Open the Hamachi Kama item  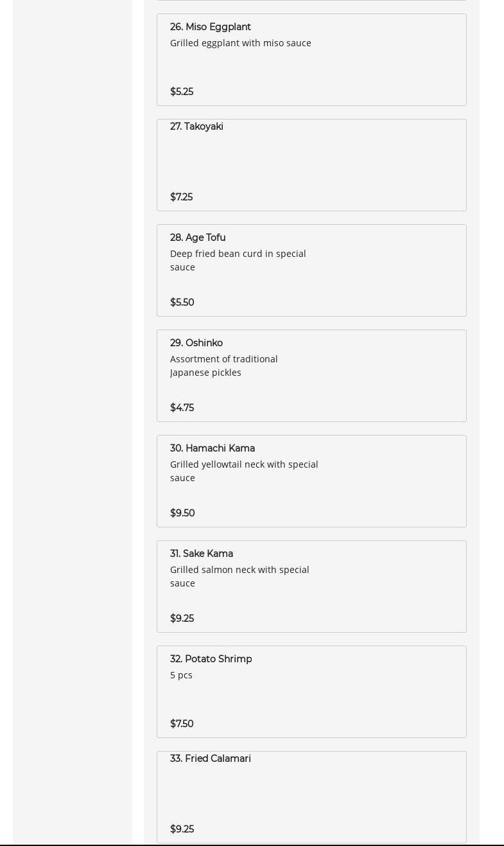213,448
